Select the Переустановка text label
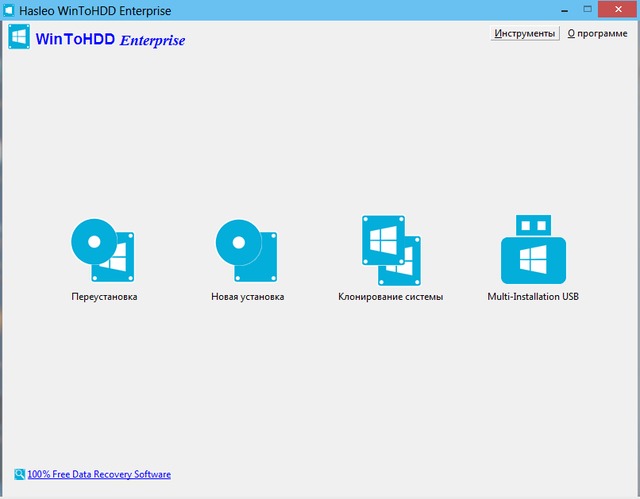640x499 pixels. tap(104, 297)
